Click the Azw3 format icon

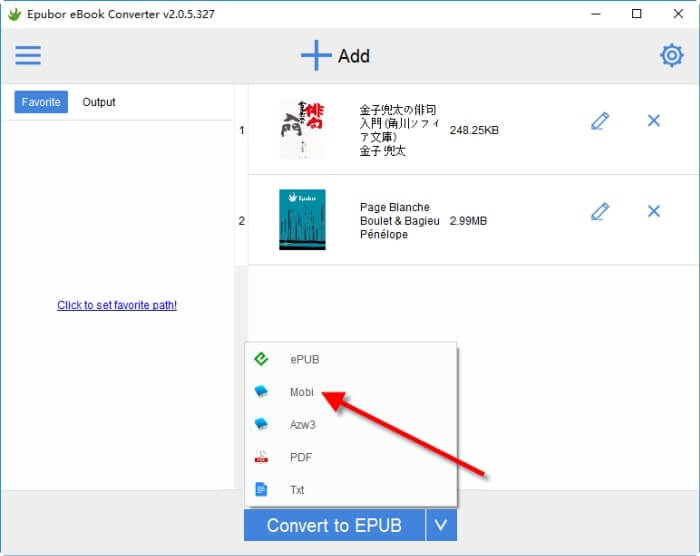click(x=261, y=424)
